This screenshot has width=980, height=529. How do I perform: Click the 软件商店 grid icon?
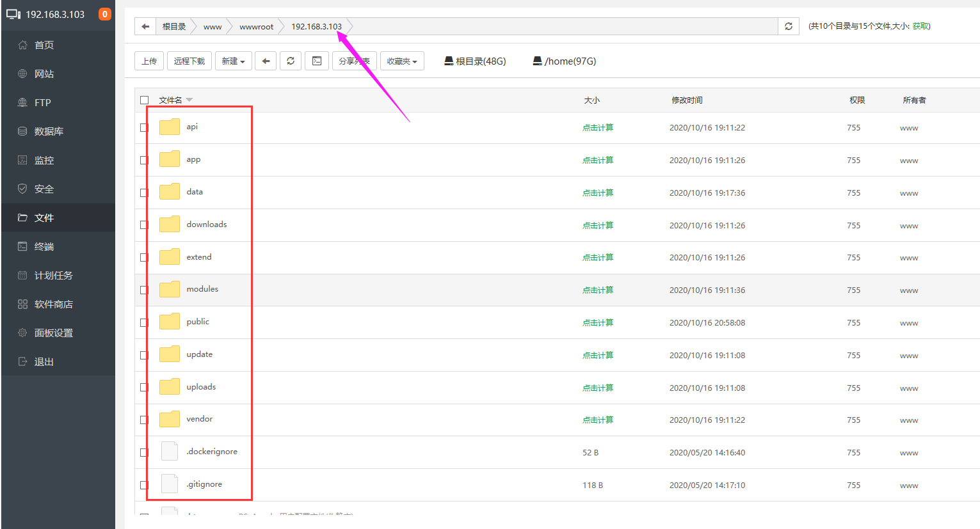(22, 304)
